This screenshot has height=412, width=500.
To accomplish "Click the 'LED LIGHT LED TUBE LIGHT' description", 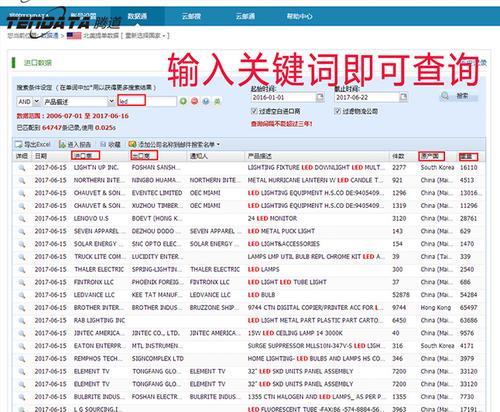I will coord(287,282).
